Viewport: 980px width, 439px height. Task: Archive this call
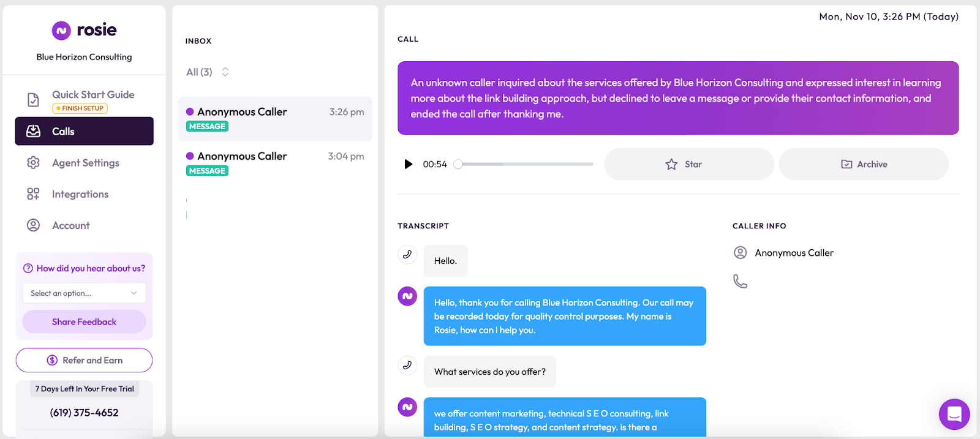(x=863, y=164)
